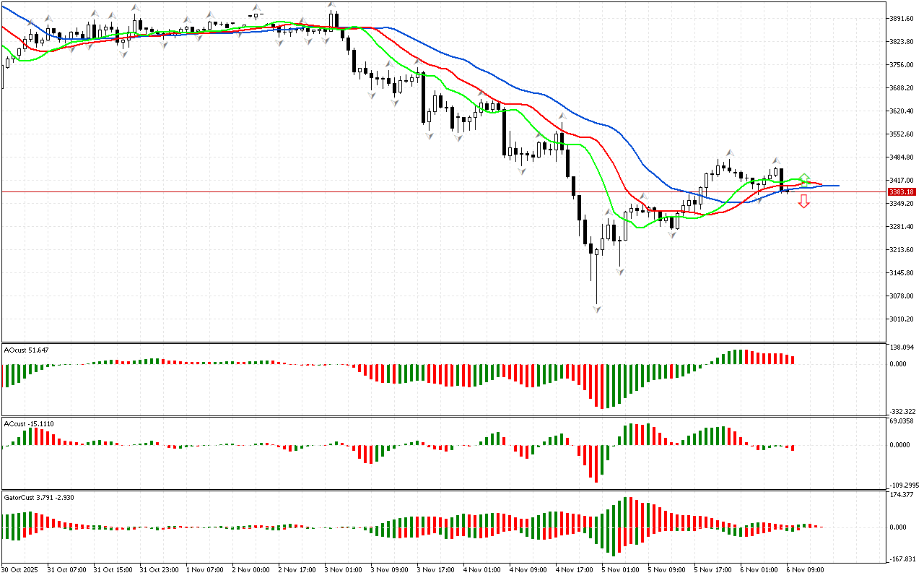Click the fractal marker above the 3 Nov 01:00 peak
This screenshot has width=924, height=578.
pyautogui.click(x=332, y=6)
